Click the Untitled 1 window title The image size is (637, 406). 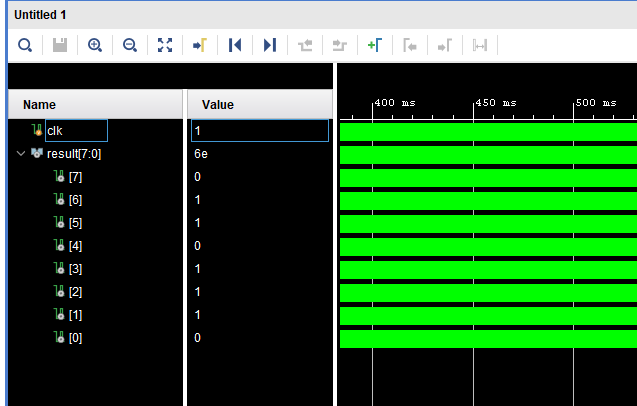[x=40, y=15]
